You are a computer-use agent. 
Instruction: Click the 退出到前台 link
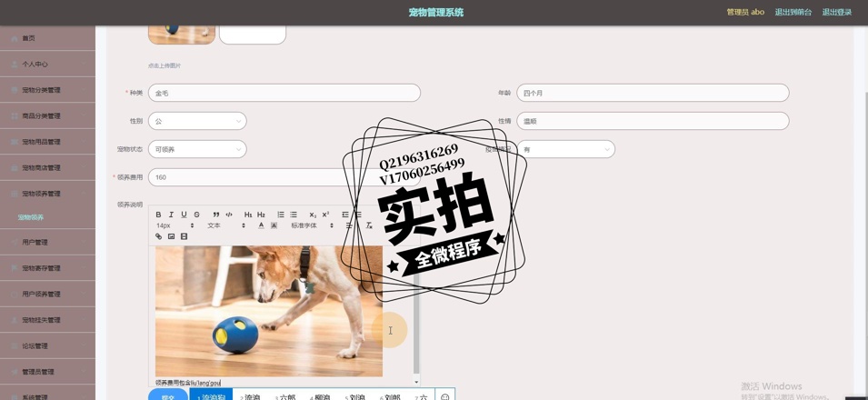click(x=793, y=12)
